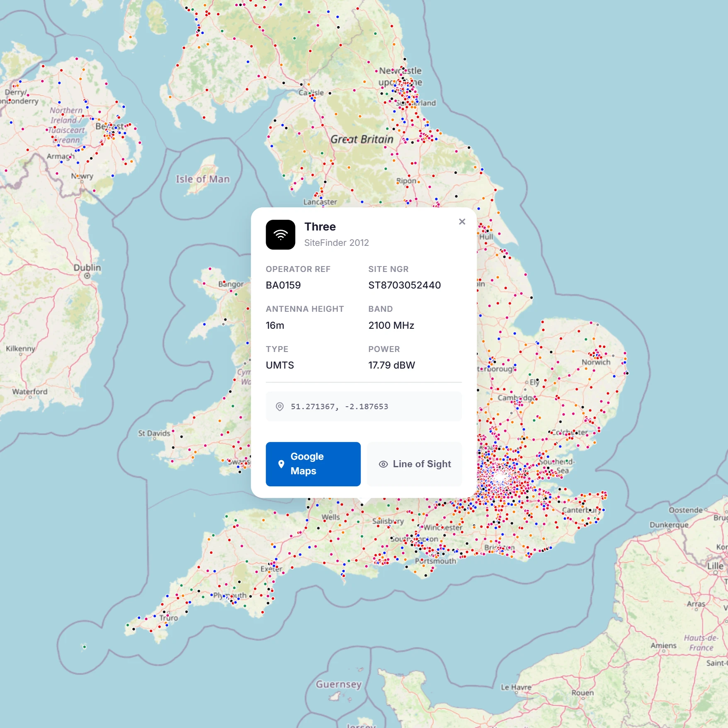Screen dimensions: 728x728
Task: Click the St Davids map label
Action: tap(154, 433)
